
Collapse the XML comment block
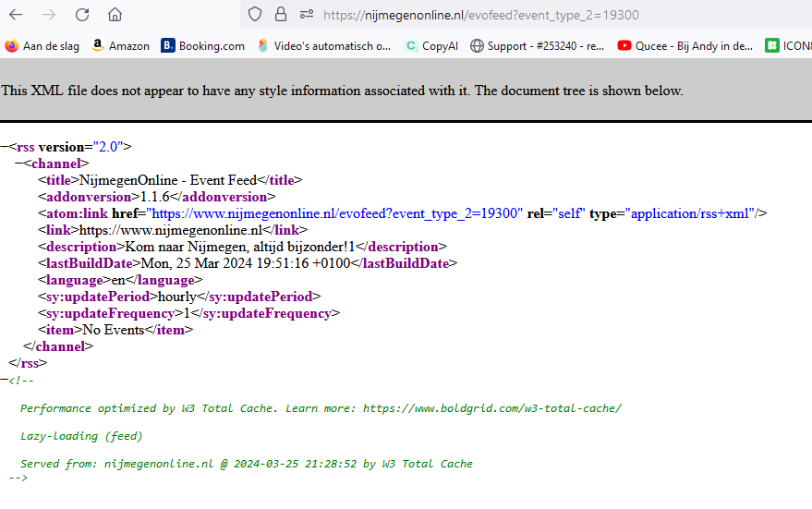4,380
